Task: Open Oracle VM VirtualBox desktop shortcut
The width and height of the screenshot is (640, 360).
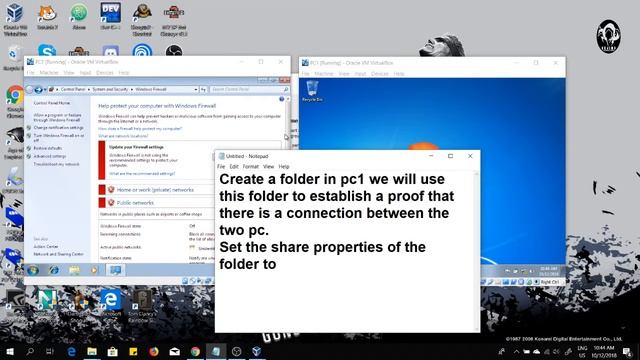Action: 15,18
